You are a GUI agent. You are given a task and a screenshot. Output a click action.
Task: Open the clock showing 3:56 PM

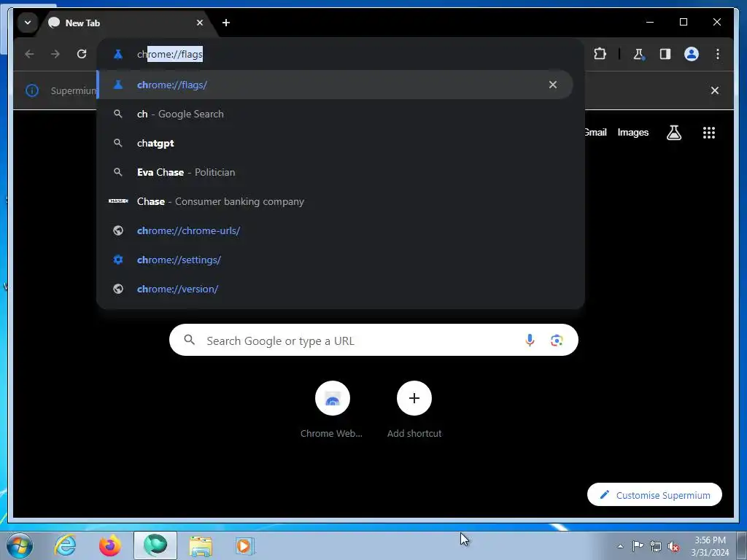pos(710,546)
